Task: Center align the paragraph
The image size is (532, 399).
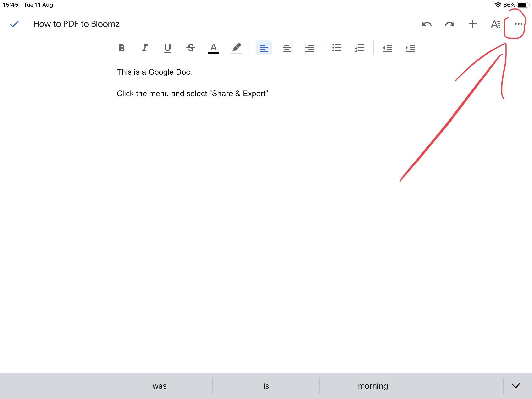Action: [287, 48]
